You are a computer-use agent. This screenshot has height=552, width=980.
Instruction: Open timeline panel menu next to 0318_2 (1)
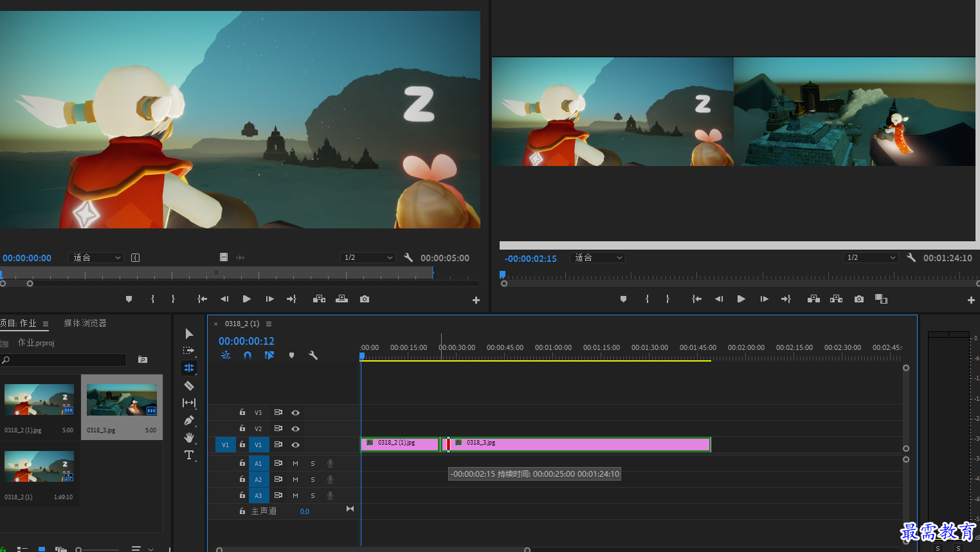[269, 324]
